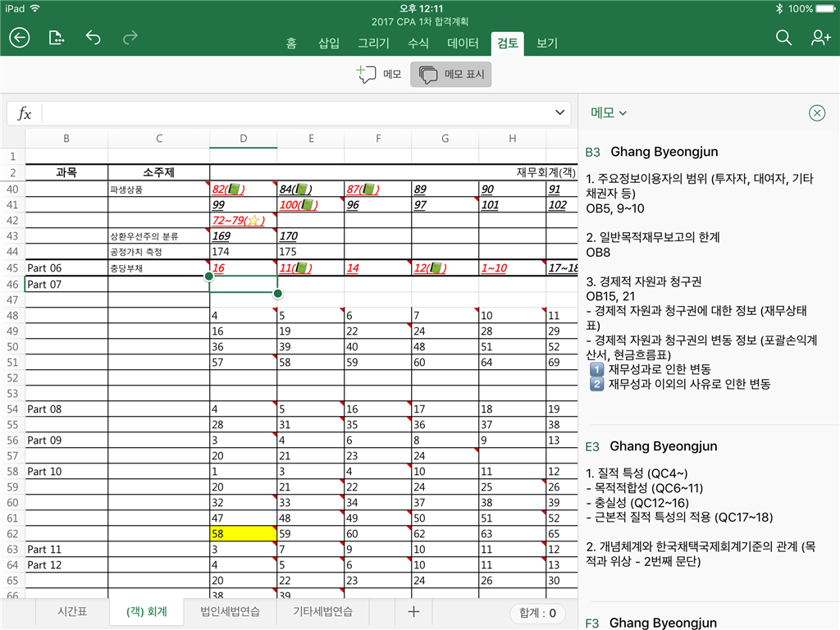840x630 pixels.
Task: Select the red 1~10 cell
Action: click(512, 268)
